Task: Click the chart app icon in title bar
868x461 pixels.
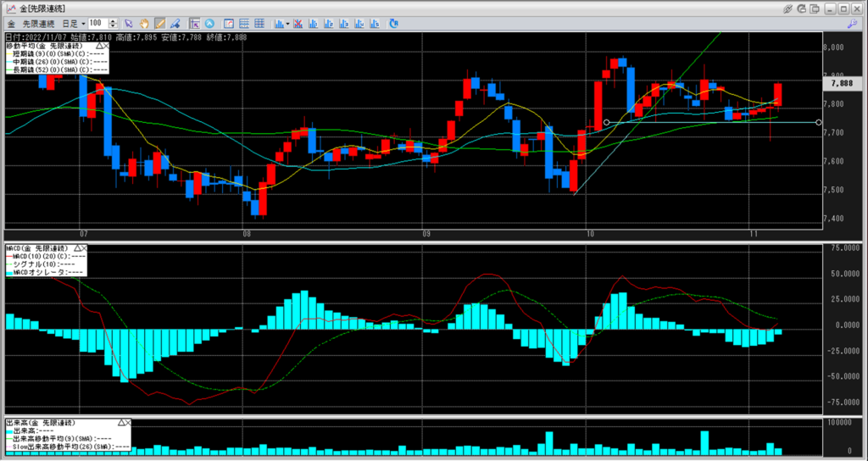Action: click(x=10, y=8)
